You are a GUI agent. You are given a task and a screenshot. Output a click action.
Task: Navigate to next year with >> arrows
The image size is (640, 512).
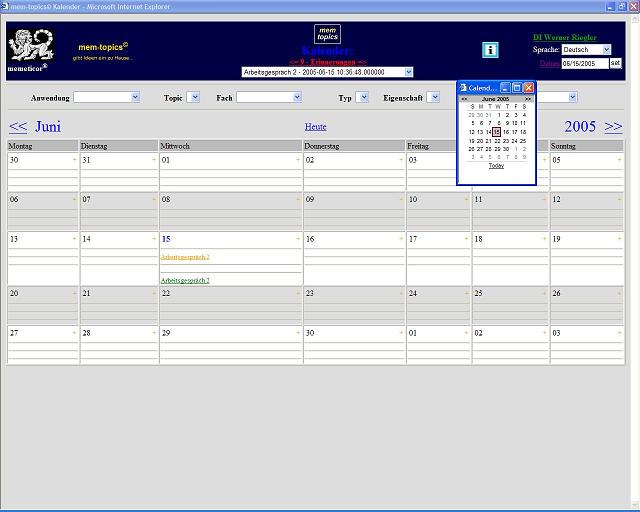[613, 127]
